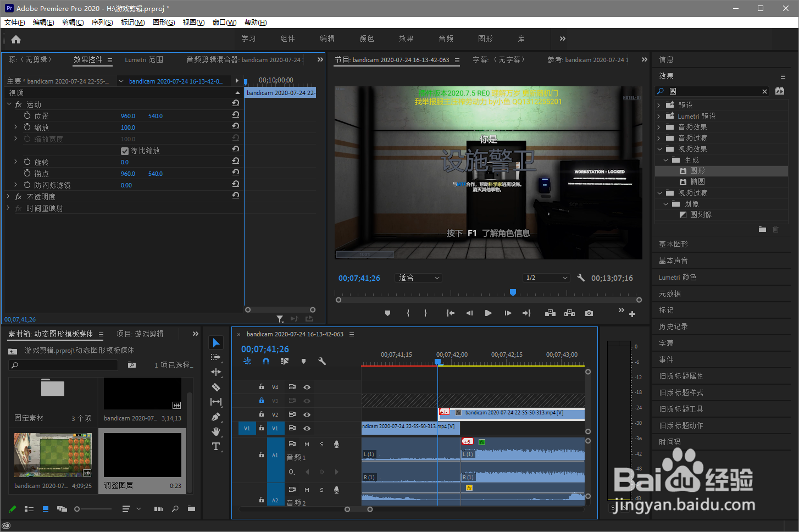This screenshot has width=799, height=532.
Task: Toggle timeline snap magnet icon
Action: click(266, 361)
